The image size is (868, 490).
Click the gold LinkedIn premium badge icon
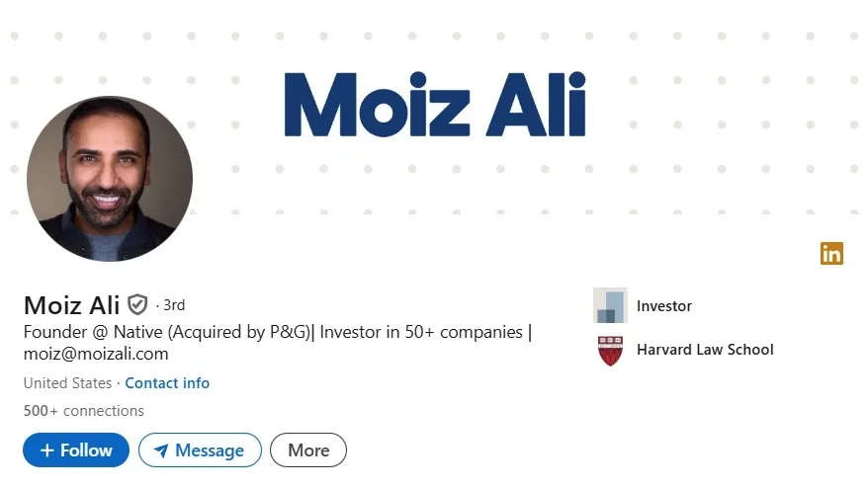click(x=831, y=254)
